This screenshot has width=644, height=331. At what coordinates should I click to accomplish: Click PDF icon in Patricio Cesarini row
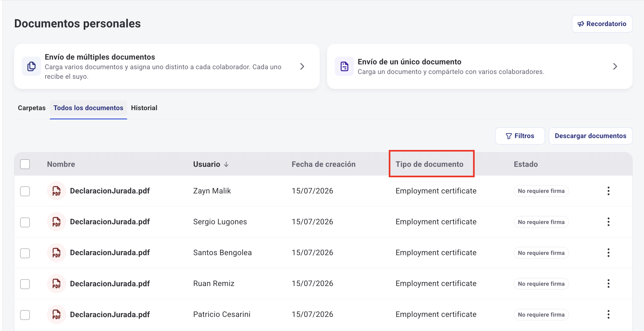(57, 315)
